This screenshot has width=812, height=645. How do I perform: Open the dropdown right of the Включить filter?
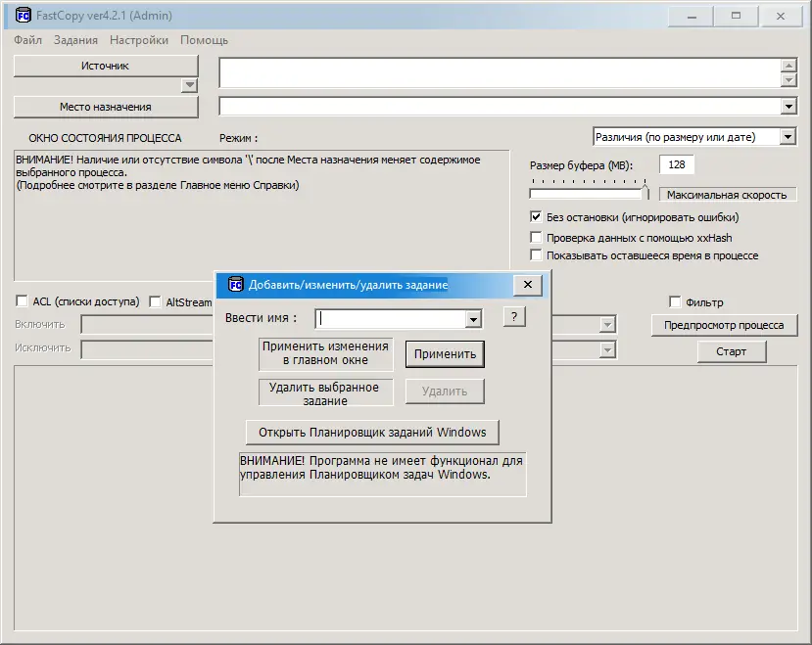607,325
